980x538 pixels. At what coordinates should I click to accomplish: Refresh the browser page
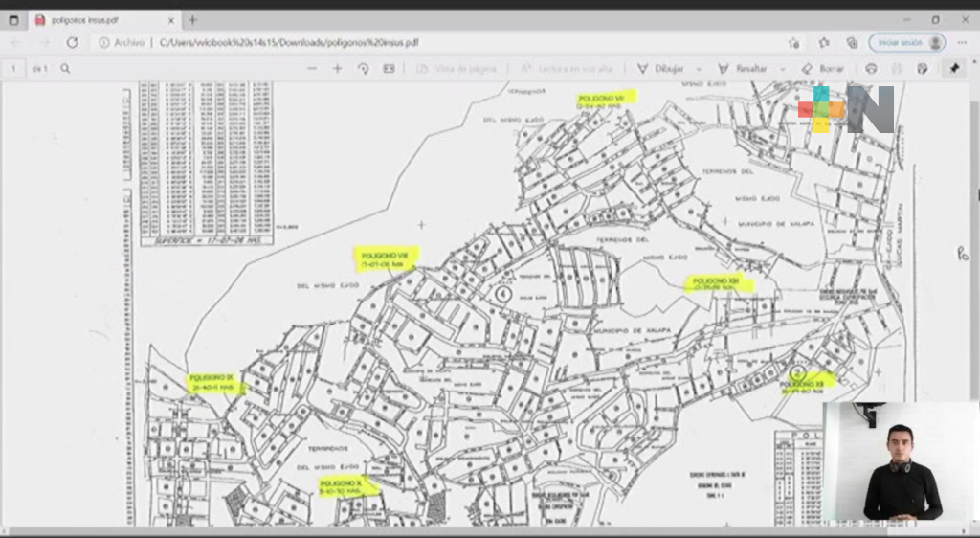coord(72,43)
